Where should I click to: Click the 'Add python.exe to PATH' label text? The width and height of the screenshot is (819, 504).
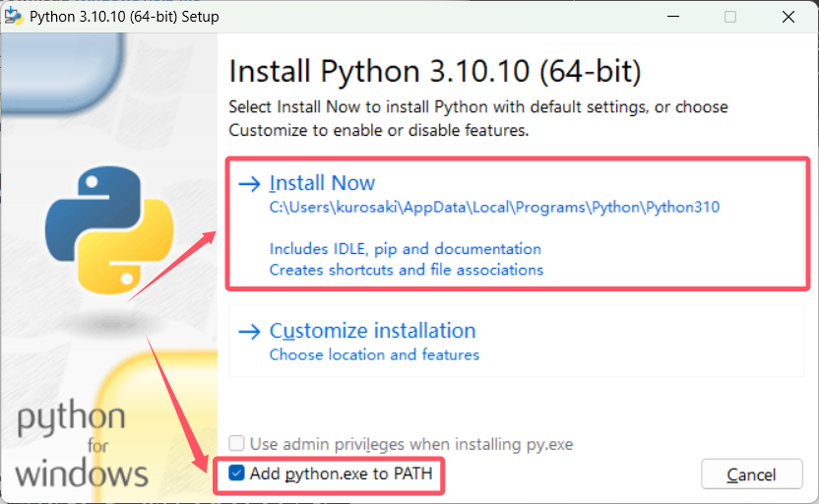pyautogui.click(x=341, y=473)
